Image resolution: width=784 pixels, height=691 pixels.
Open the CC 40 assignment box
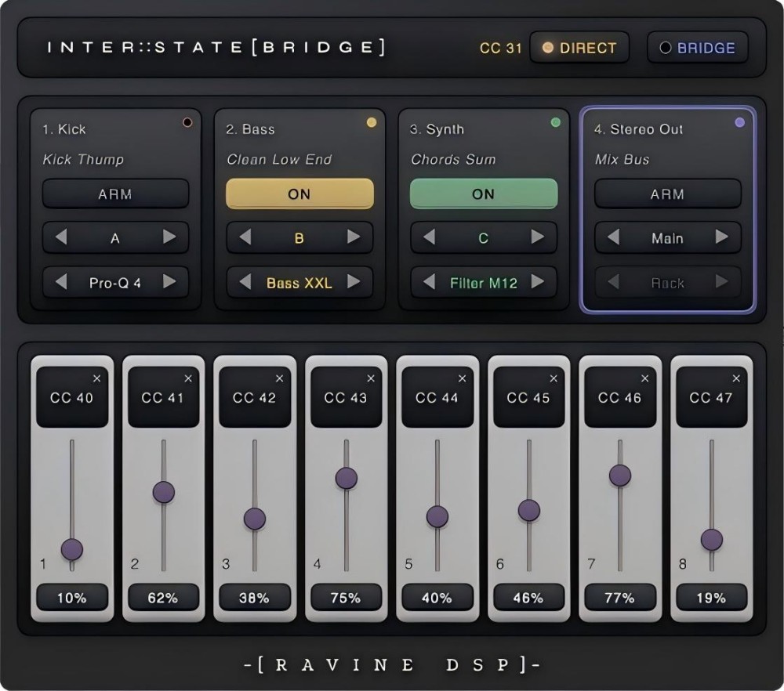point(72,398)
